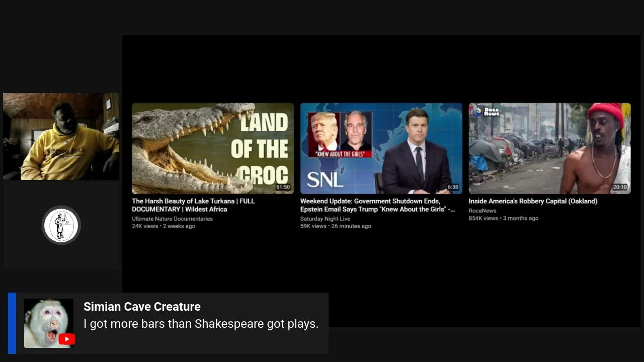Click the 6:38 duration badge

click(x=453, y=187)
